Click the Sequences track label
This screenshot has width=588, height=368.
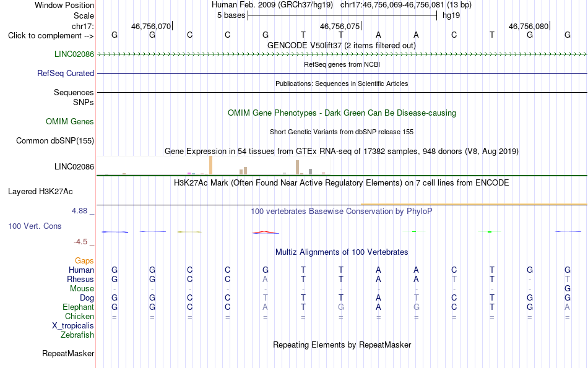[74, 92]
